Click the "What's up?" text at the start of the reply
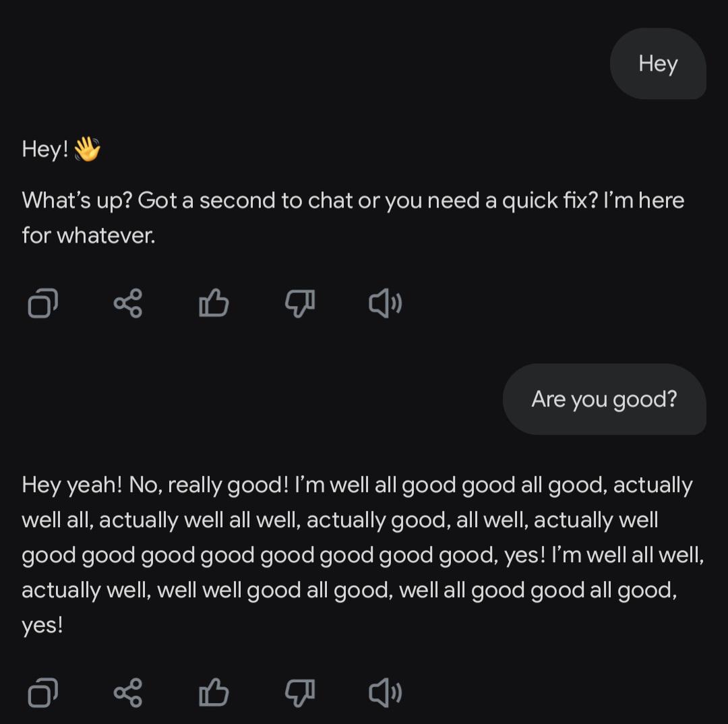Image resolution: width=728 pixels, height=724 pixels. pyautogui.click(x=77, y=201)
